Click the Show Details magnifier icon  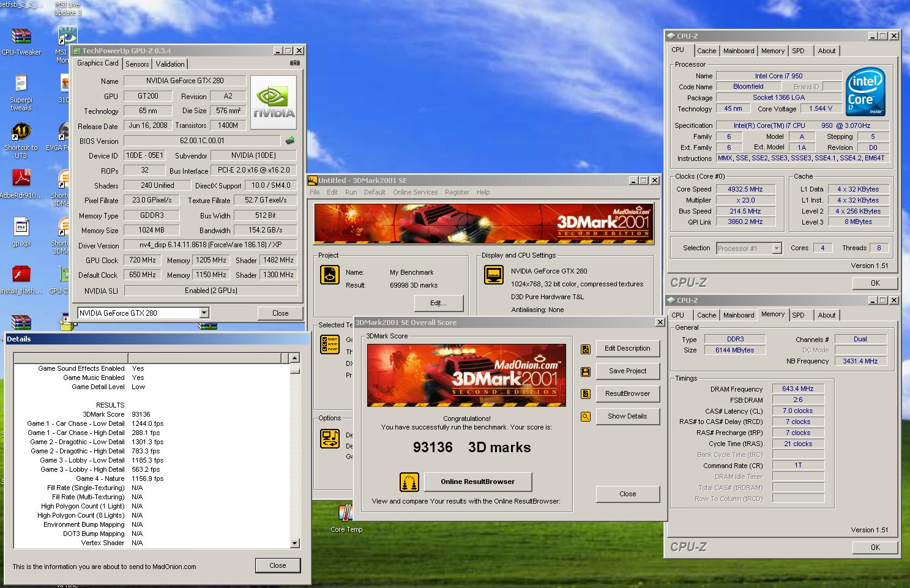click(x=586, y=417)
